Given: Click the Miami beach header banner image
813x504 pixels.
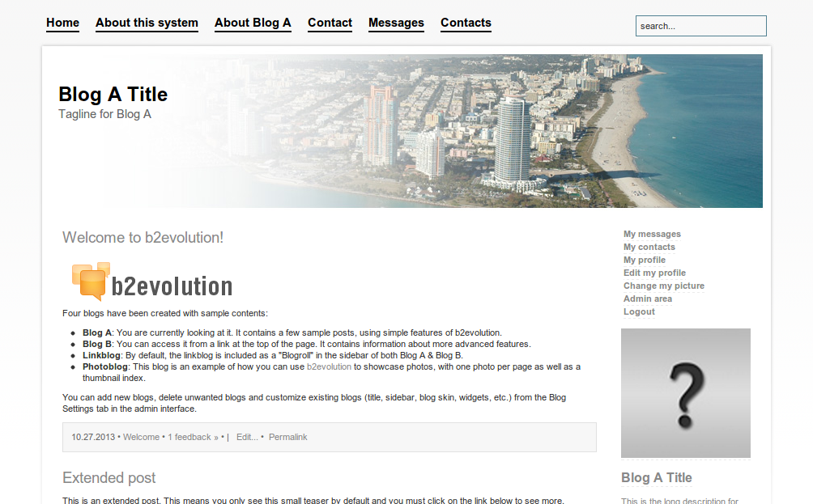Looking at the screenshot, I should coord(406,131).
